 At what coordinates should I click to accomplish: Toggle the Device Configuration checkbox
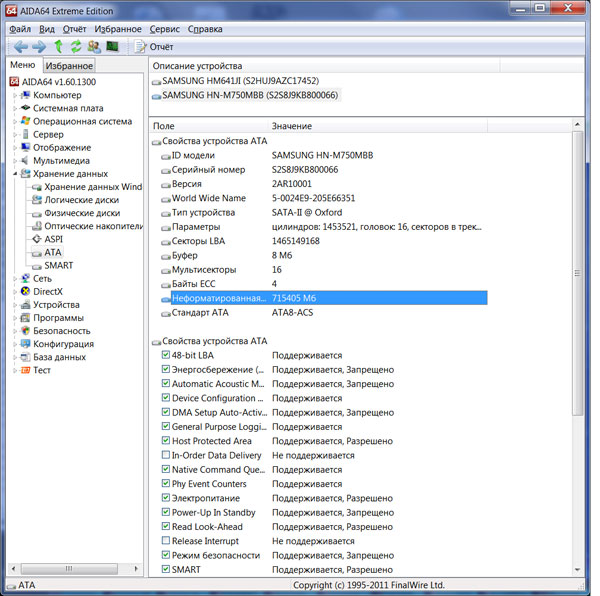pos(166,397)
